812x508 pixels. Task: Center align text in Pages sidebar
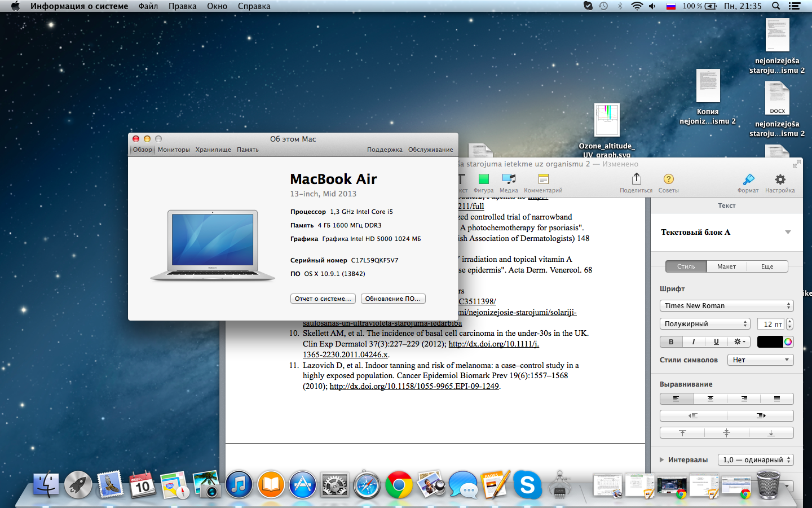point(710,398)
